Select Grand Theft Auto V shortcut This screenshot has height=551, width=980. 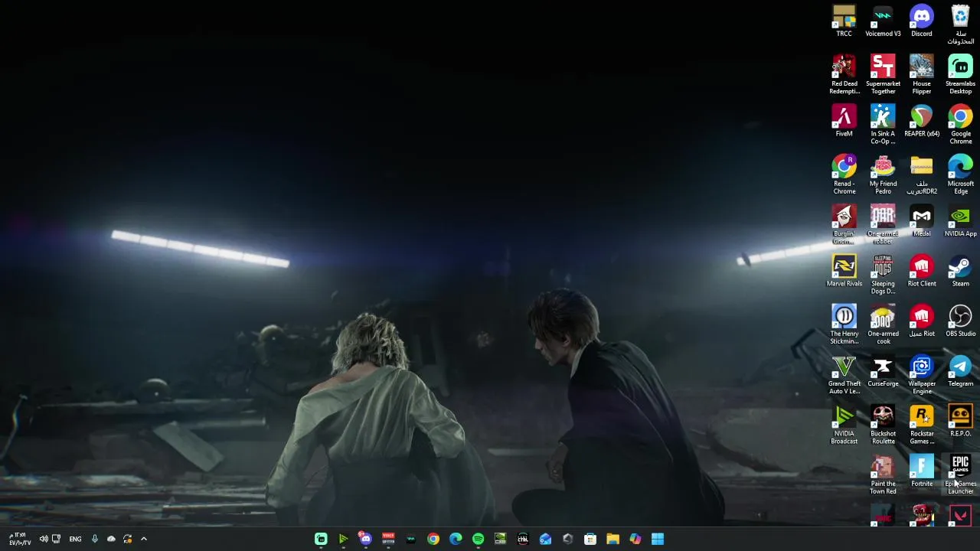[844, 374]
